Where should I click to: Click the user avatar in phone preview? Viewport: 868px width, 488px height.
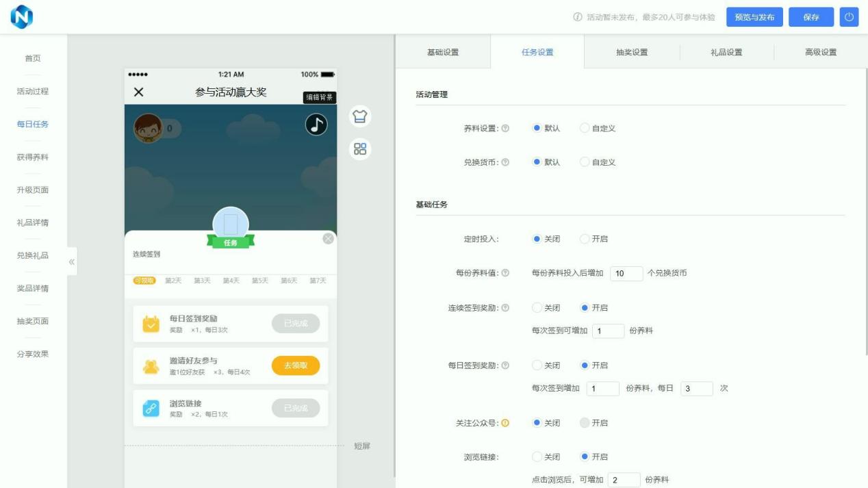[x=148, y=128]
